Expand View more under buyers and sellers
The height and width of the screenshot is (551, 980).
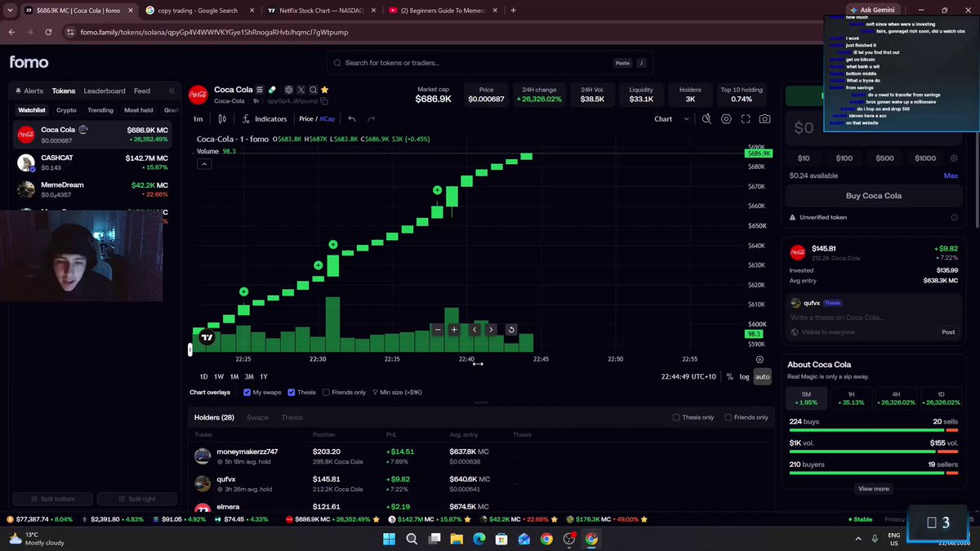tap(873, 489)
